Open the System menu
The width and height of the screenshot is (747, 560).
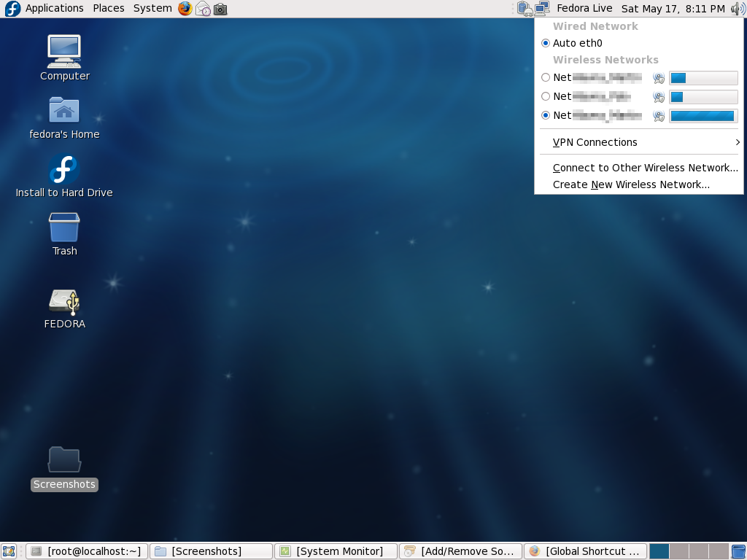click(x=152, y=8)
